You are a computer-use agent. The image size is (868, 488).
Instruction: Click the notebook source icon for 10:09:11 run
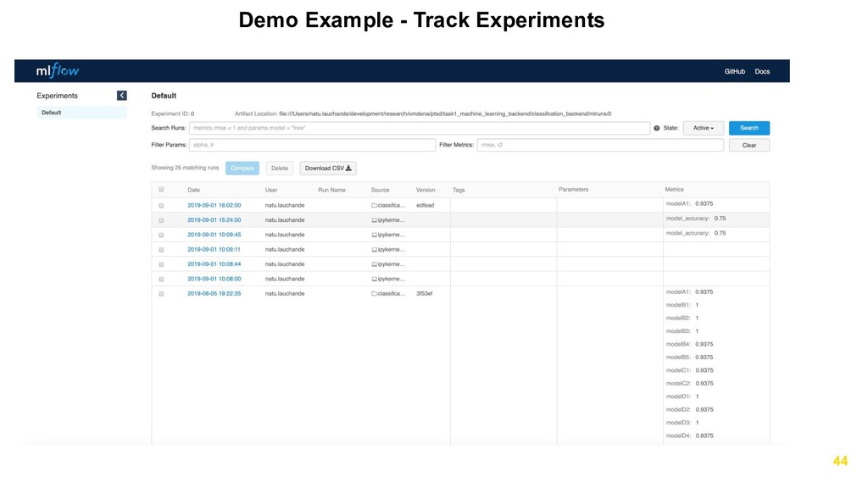374,250
